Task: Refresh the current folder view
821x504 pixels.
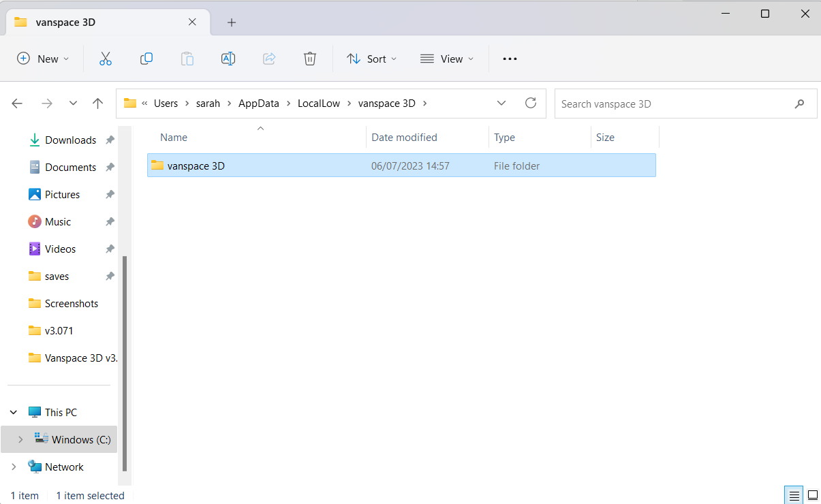Action: pyautogui.click(x=531, y=104)
